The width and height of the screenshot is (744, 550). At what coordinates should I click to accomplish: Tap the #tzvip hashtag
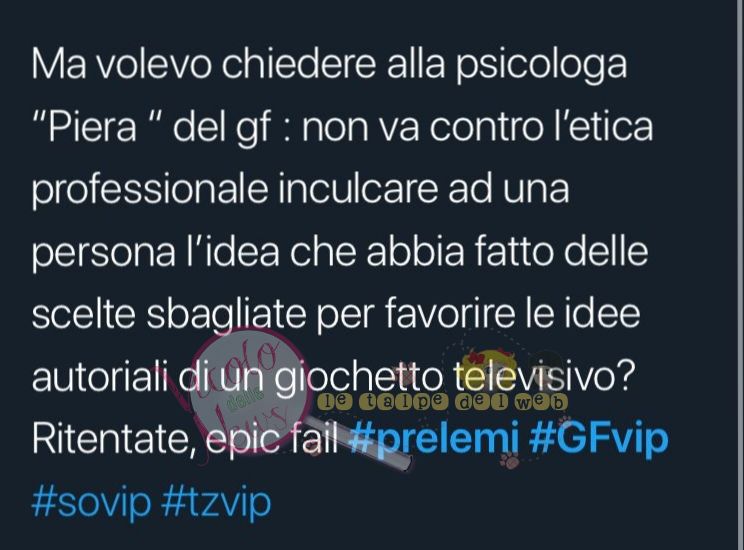coord(216,502)
